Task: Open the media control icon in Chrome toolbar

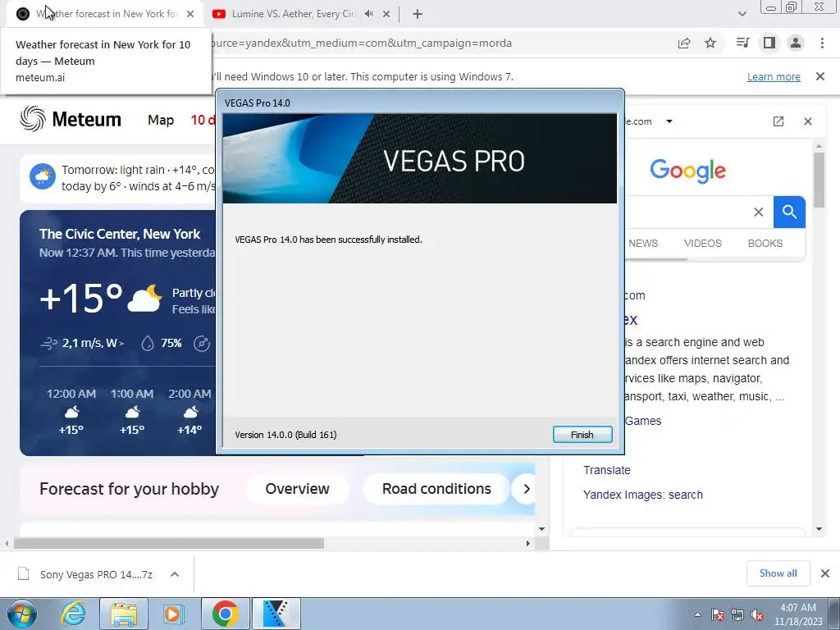Action: pyautogui.click(x=742, y=43)
